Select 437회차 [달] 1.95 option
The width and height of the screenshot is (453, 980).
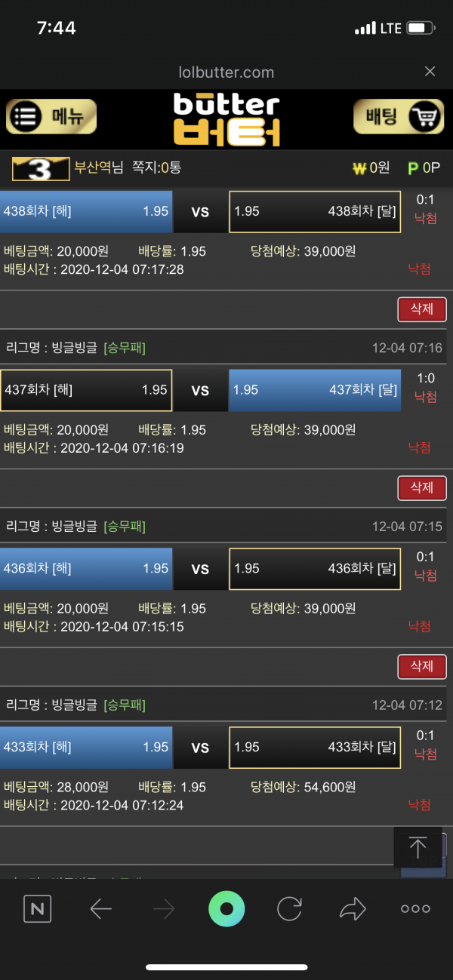click(315, 390)
